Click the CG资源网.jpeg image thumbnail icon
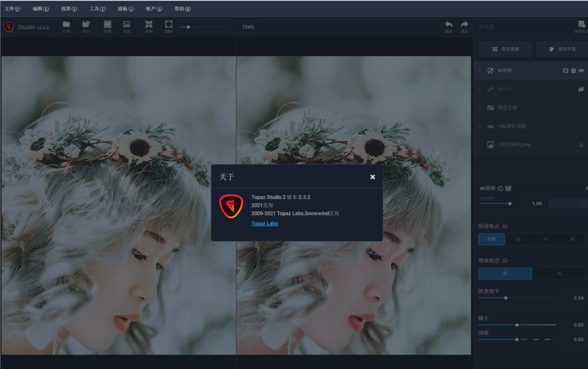 coord(490,145)
